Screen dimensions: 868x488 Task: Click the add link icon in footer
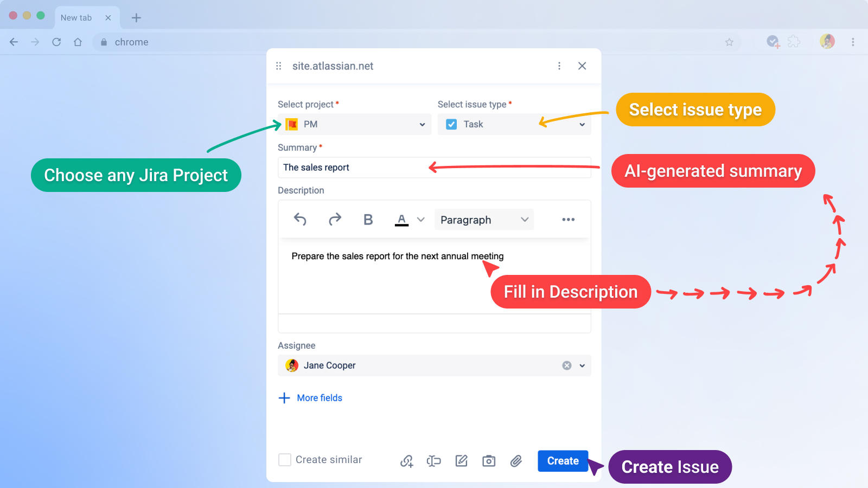407,461
